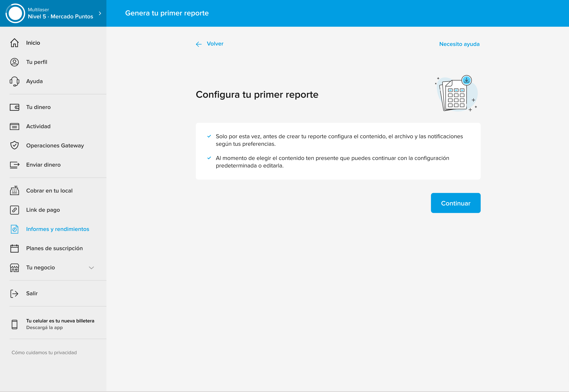Click the Mercado Puntos level progress ring
569x392 pixels.
click(15, 13)
